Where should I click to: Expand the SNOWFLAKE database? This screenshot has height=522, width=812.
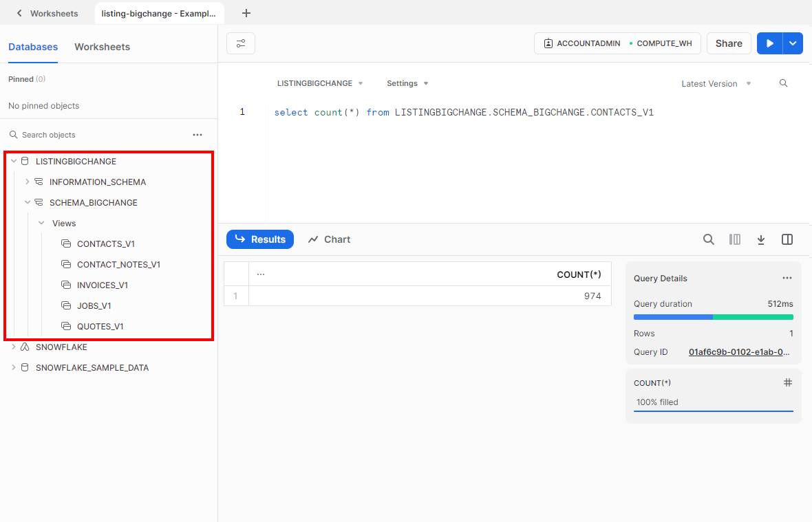pos(14,347)
